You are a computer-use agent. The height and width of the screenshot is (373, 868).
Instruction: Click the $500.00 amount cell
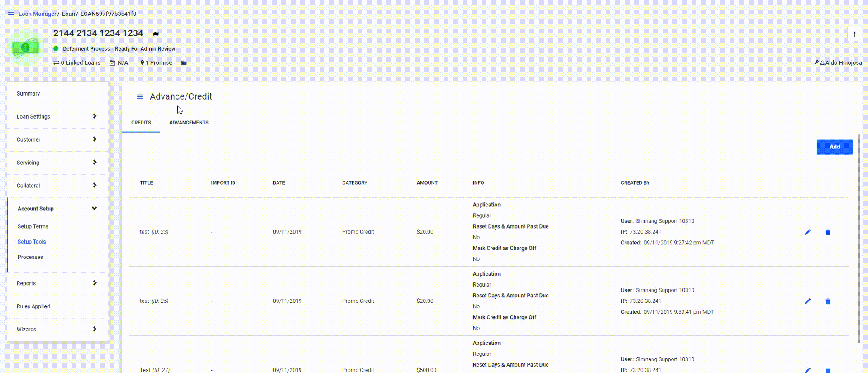(x=426, y=370)
